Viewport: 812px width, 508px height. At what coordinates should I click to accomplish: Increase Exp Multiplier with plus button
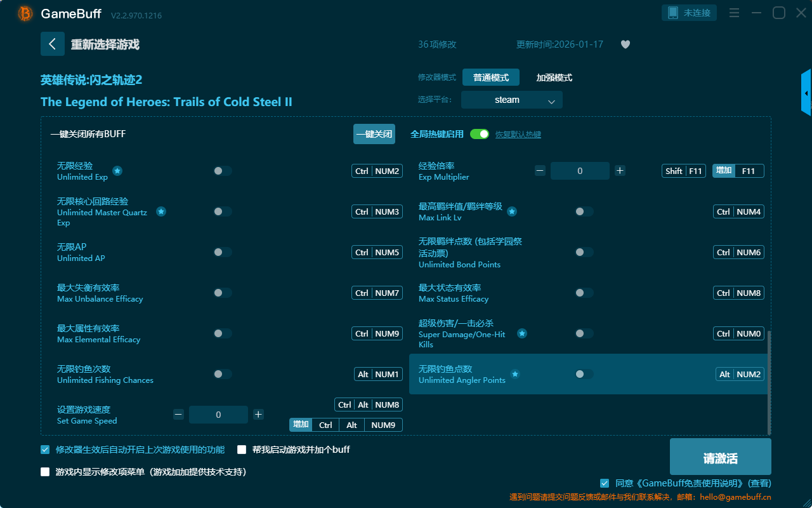620,171
